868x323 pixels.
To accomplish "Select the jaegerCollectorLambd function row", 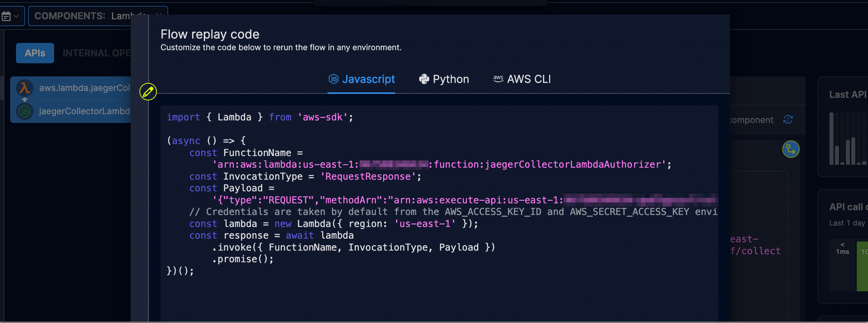I will click(71, 111).
